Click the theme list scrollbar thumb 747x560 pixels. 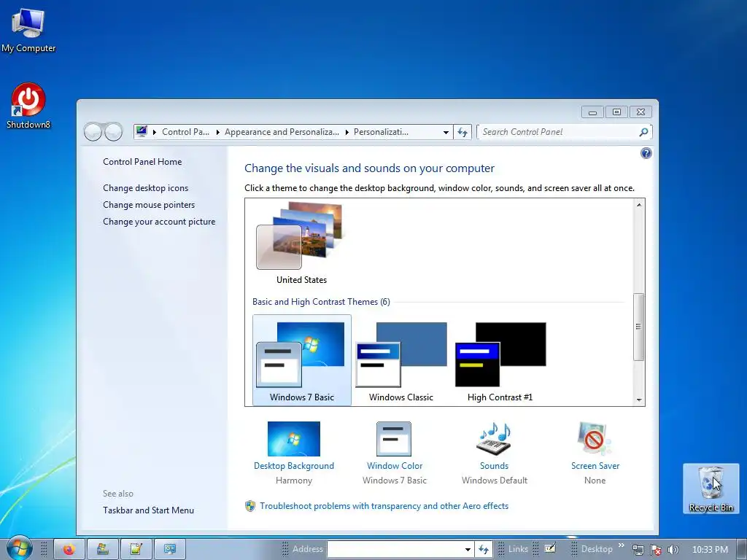[638, 327]
